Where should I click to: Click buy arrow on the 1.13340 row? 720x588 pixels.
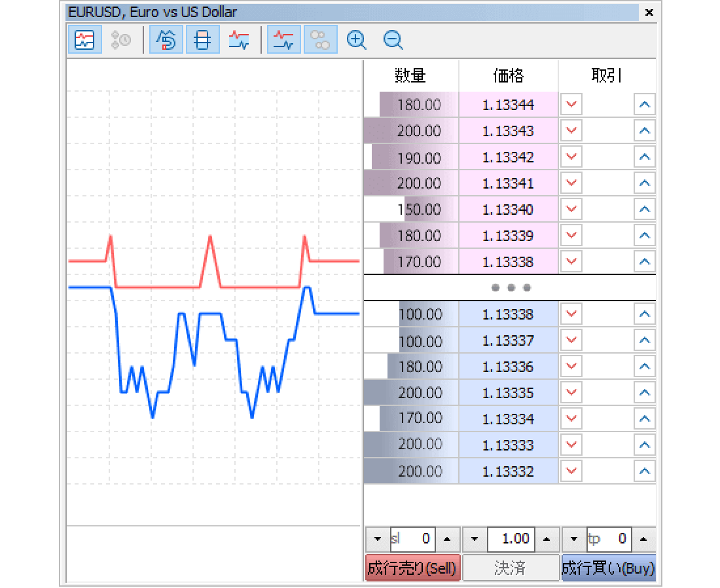pyautogui.click(x=644, y=210)
